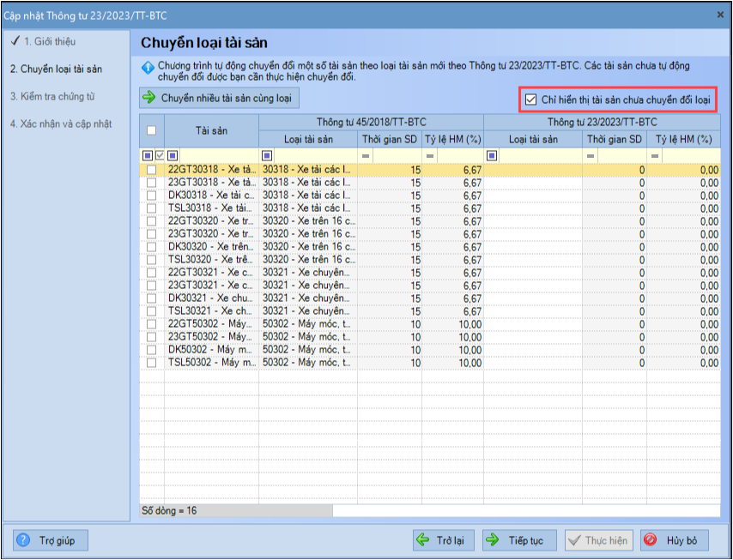This screenshot has height=560, width=733.
Task: Check the box next to TSL30318
Action: coord(151,208)
